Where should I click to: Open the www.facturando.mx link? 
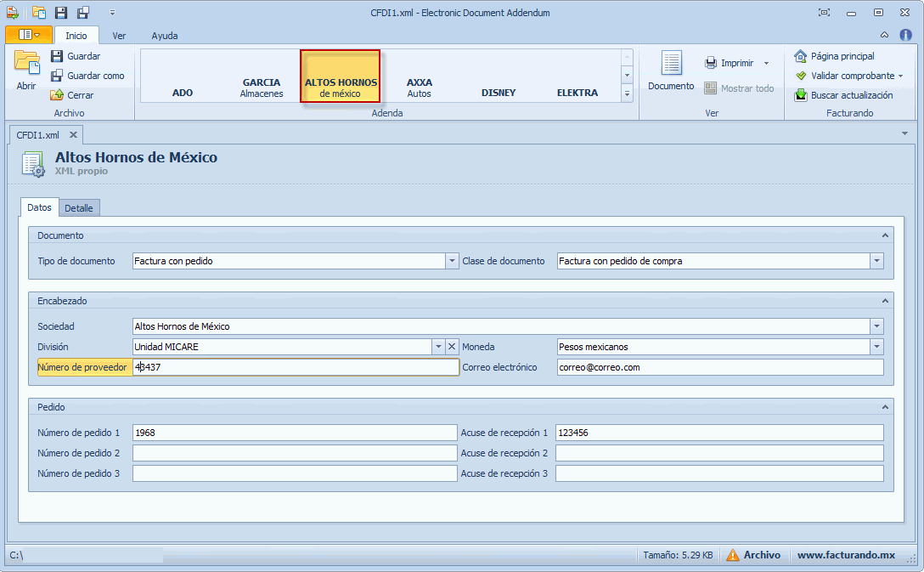(x=846, y=555)
